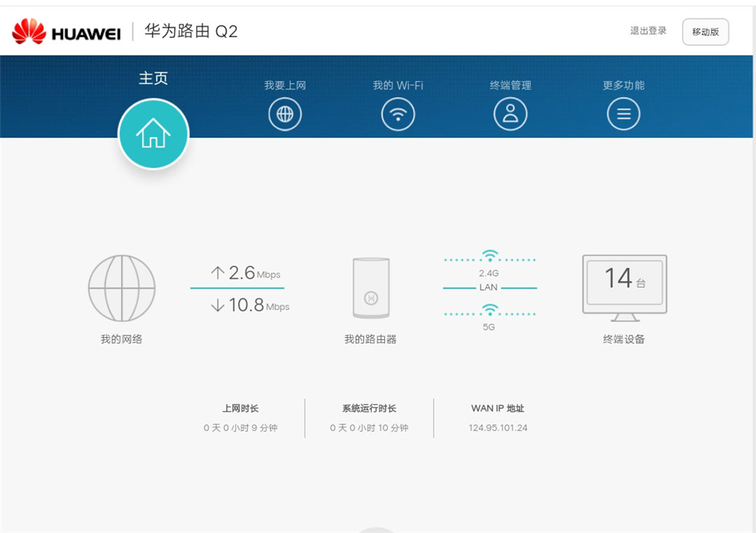Click the LAN connection label
Viewport: 756px width, 533px height.
tap(488, 287)
